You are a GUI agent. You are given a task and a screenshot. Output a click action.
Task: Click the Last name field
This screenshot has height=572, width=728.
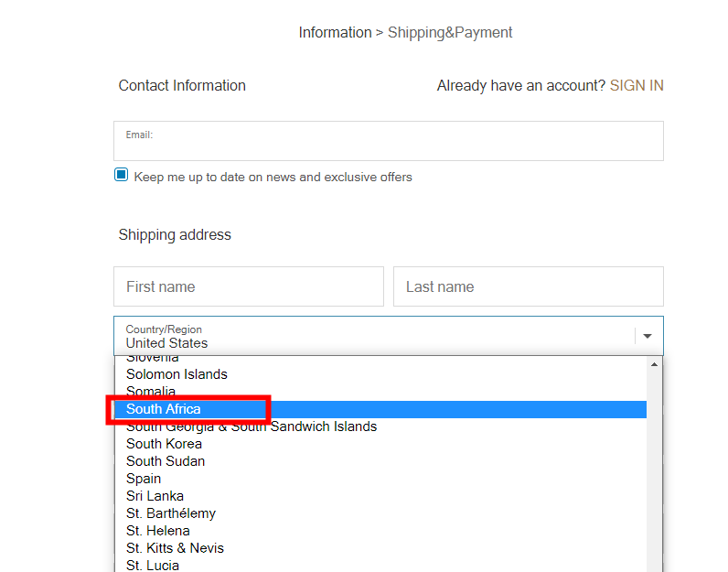coord(528,286)
